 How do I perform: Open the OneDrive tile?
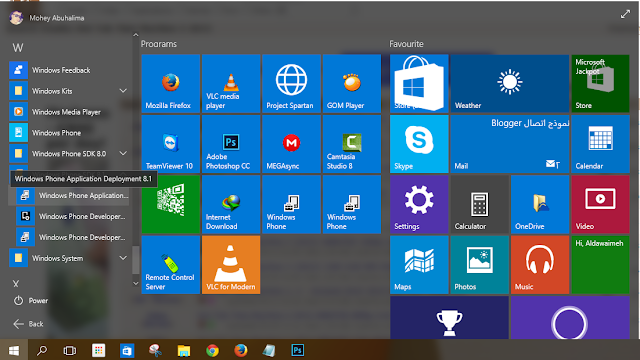point(540,204)
